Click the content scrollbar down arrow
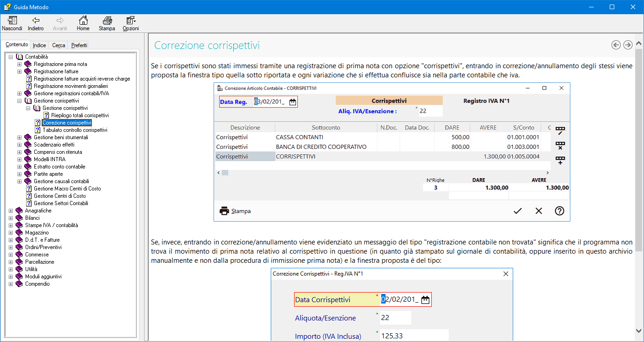Viewport: 644px width, 342px height. click(639, 330)
